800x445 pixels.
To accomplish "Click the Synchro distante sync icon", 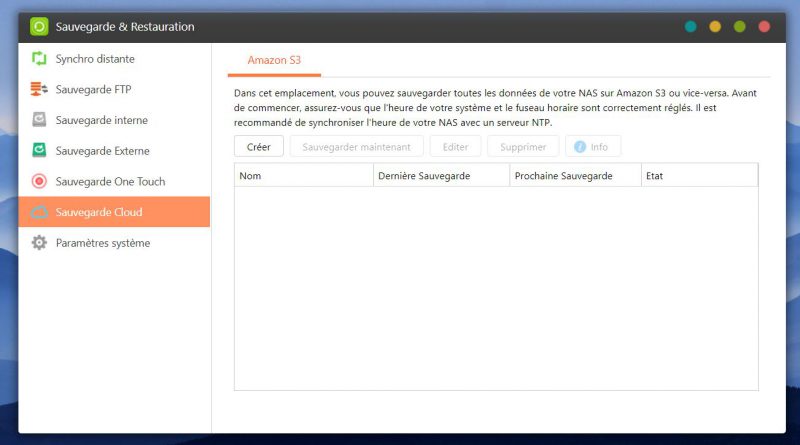I will (39, 59).
